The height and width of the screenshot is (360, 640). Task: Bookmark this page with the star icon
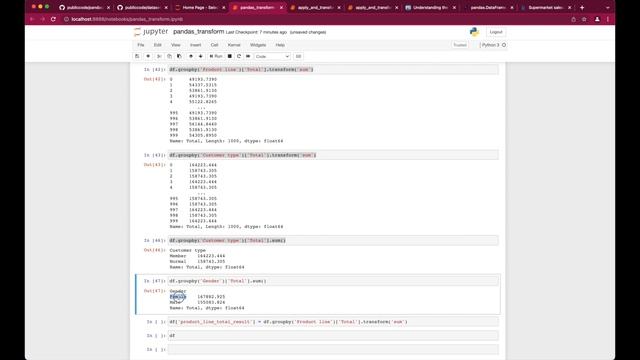click(x=584, y=19)
